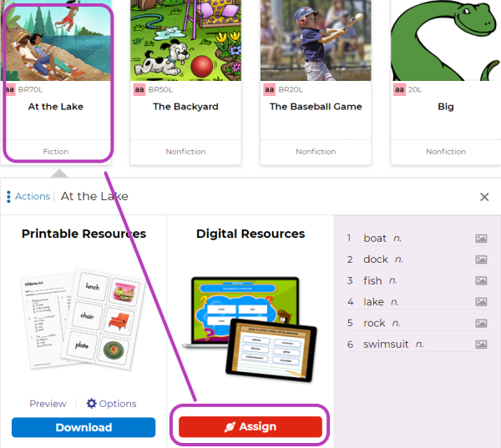The height and width of the screenshot is (448, 501).
Task: Select the Big dinosaur book cover
Action: 446,40
